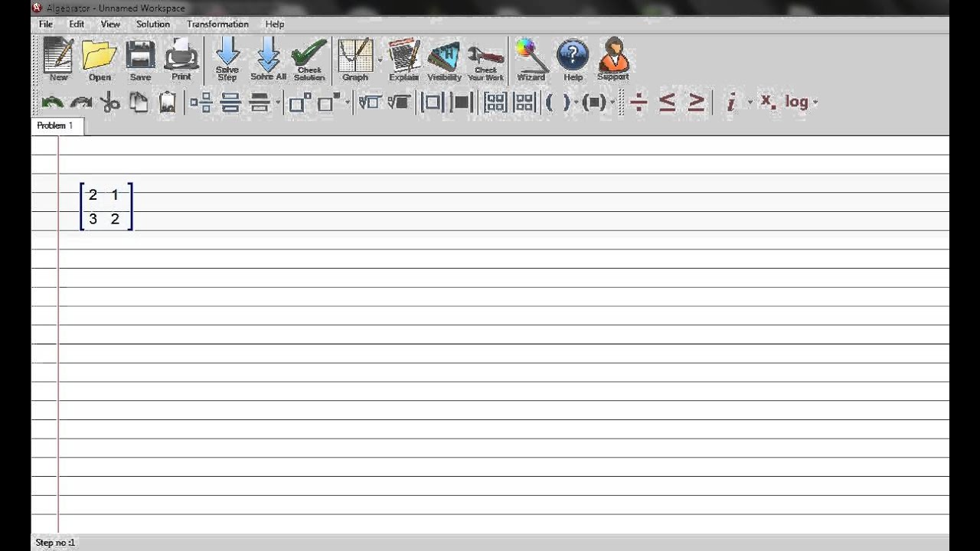Click the matrix entry 1
The width and height of the screenshot is (980, 551).
click(x=115, y=195)
